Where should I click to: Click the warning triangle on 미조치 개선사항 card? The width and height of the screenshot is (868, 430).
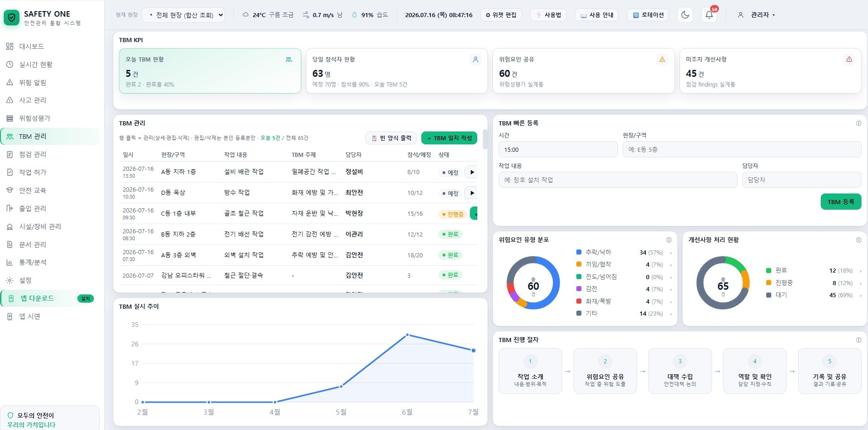click(849, 59)
